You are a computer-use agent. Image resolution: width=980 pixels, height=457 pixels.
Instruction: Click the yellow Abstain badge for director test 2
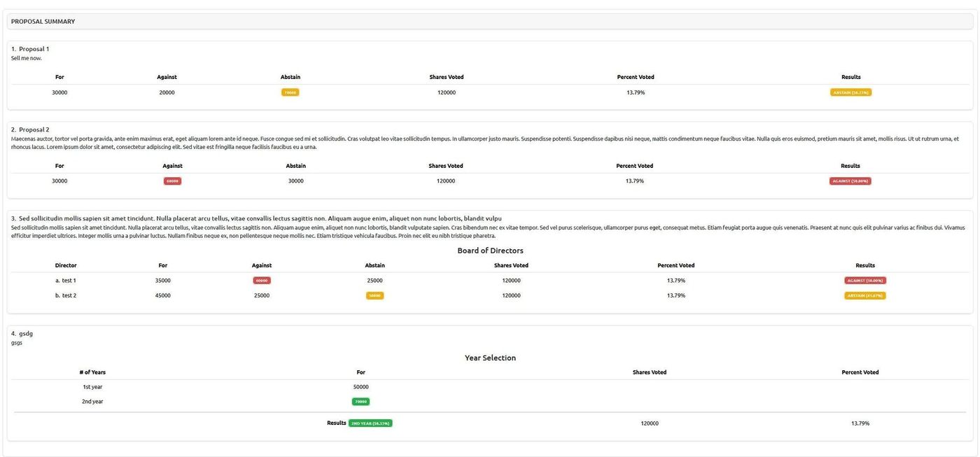click(x=374, y=295)
